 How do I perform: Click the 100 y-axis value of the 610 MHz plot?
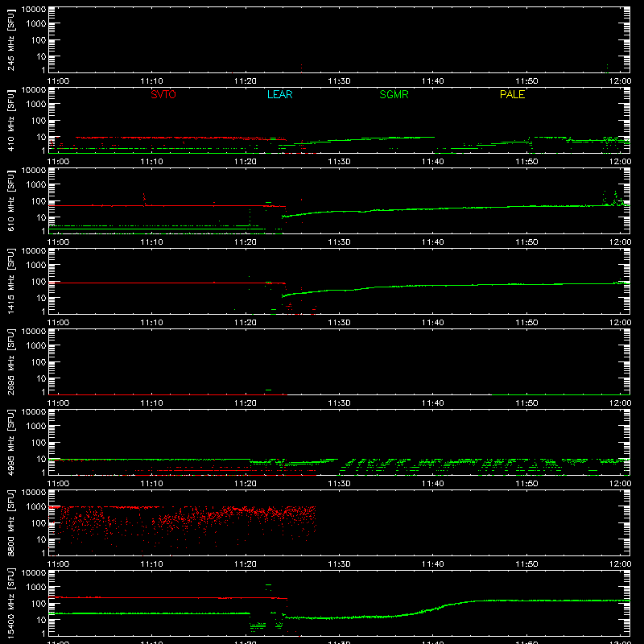click(x=39, y=201)
